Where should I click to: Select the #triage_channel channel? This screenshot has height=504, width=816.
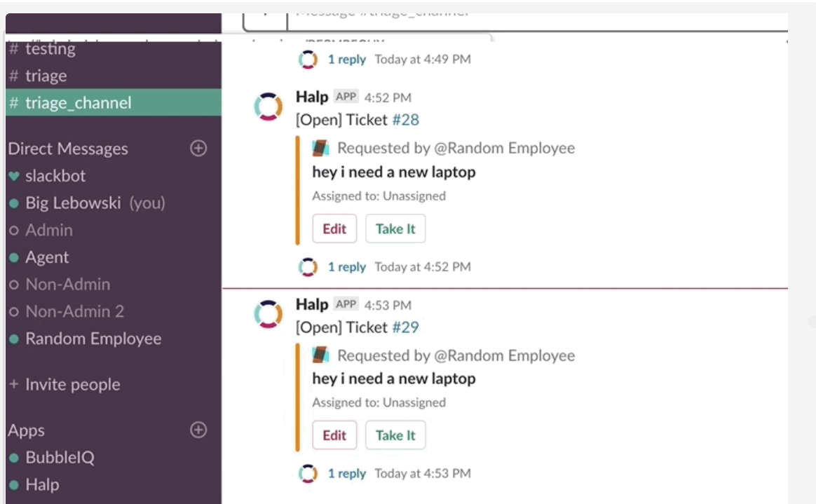78,103
